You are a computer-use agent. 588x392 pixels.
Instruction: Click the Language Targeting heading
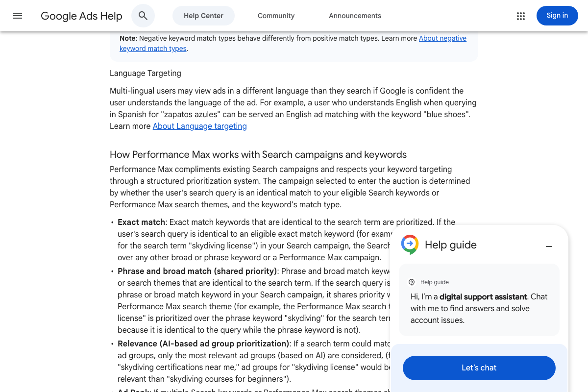point(146,73)
